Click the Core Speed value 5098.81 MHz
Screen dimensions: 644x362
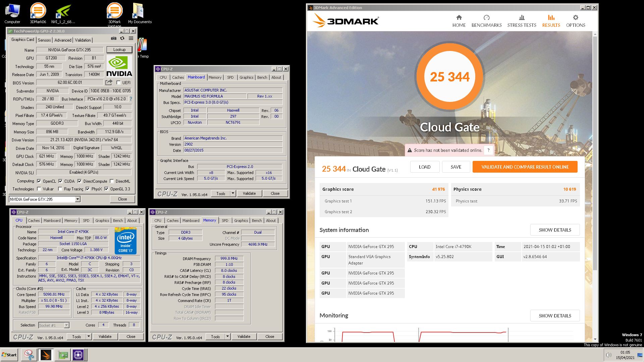click(x=54, y=294)
